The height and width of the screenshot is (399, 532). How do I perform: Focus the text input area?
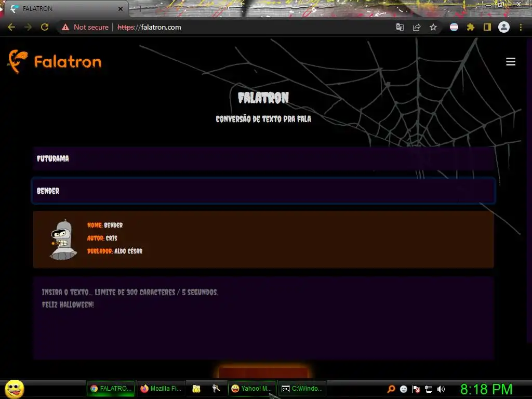coord(263,318)
